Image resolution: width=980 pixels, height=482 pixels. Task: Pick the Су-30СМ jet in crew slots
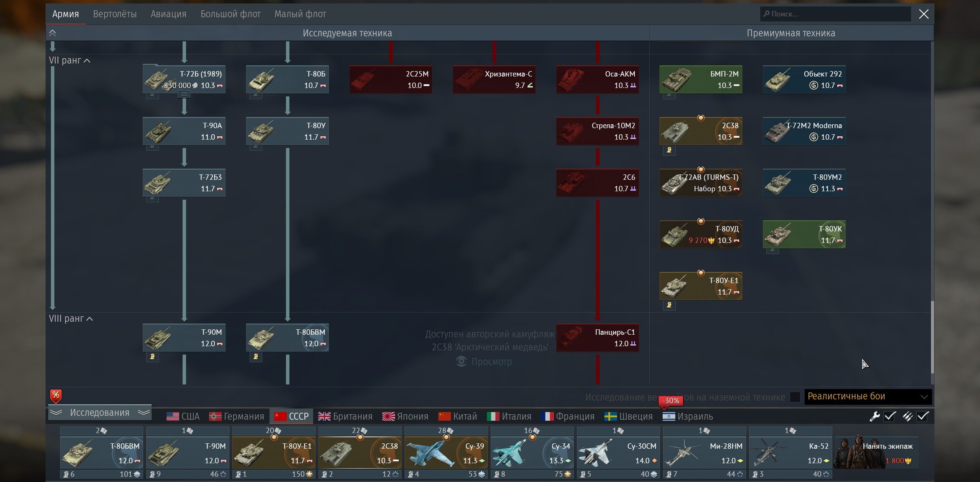point(618,453)
